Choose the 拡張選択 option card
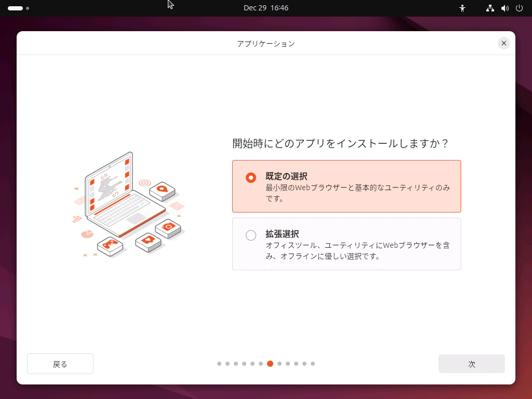Image resolution: width=532 pixels, height=399 pixels. [x=347, y=244]
